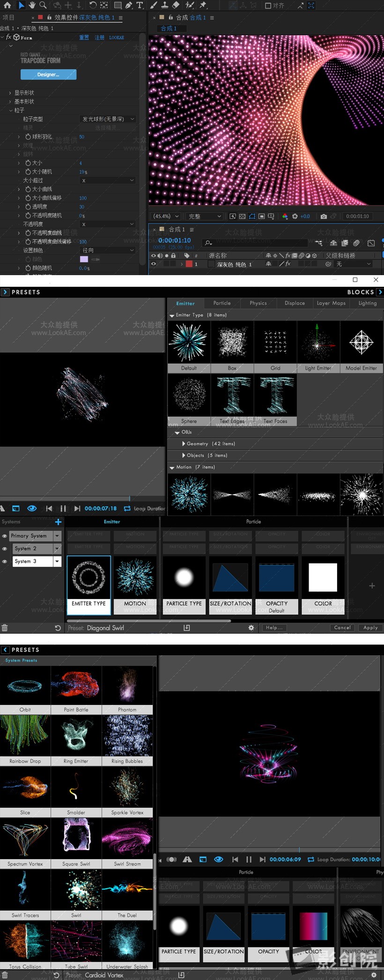
Task: Open the Layer Maps tab
Action: tap(331, 303)
